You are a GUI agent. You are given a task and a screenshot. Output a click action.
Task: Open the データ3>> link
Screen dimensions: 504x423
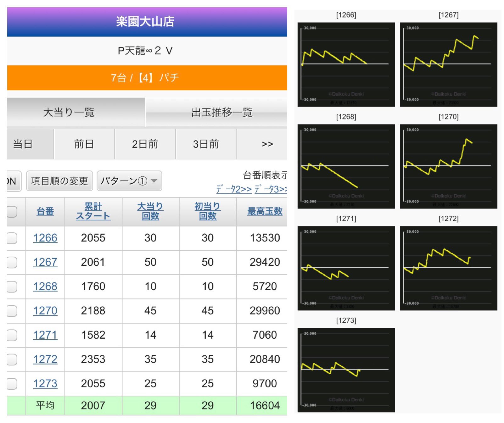pyautogui.click(x=271, y=189)
